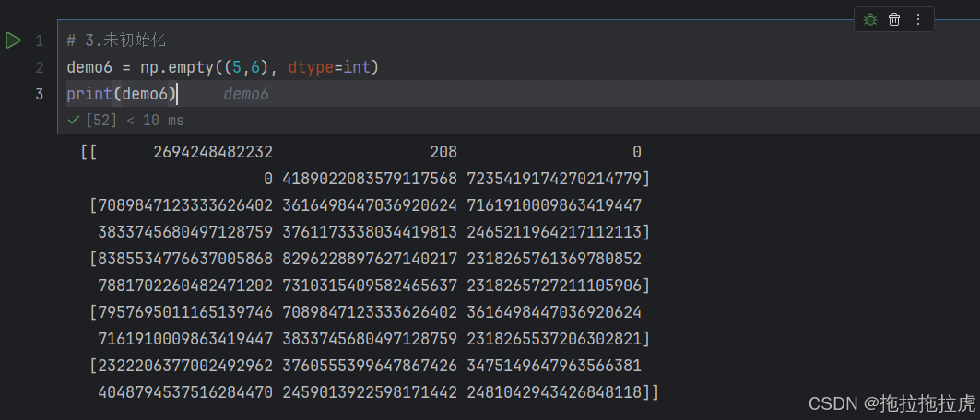Click the inline hint 'demo6'
The image size is (980, 420).
(245, 94)
